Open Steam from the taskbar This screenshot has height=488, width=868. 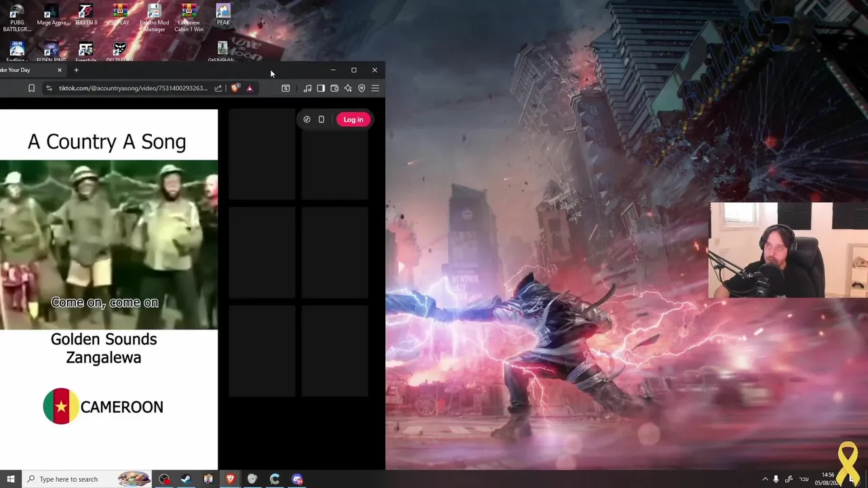tap(186, 479)
